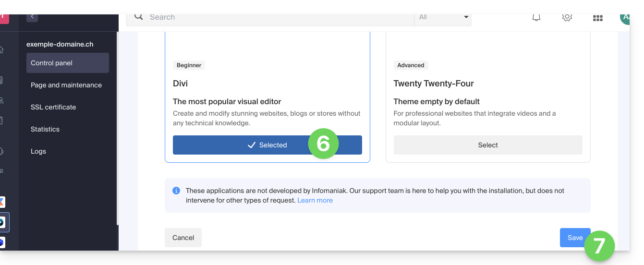Select the Twenty Twenty-Four theme
This screenshot has width=644, height=265.
coord(487,145)
